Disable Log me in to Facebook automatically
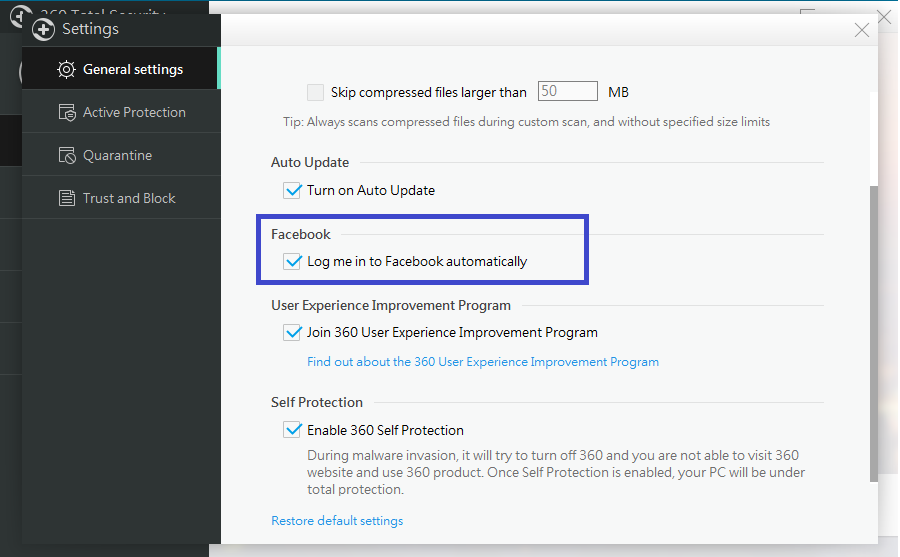900x557 pixels. tap(293, 262)
